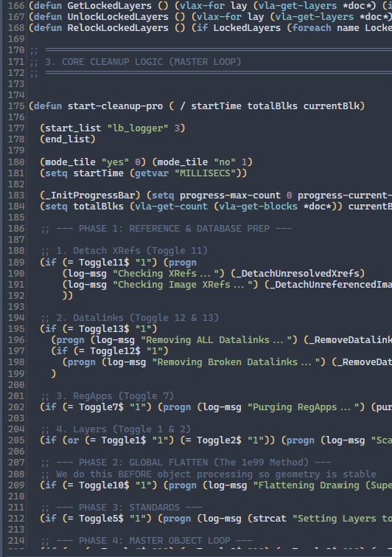Click line number 175 in gutter
The image size is (392, 557).
[16, 105]
